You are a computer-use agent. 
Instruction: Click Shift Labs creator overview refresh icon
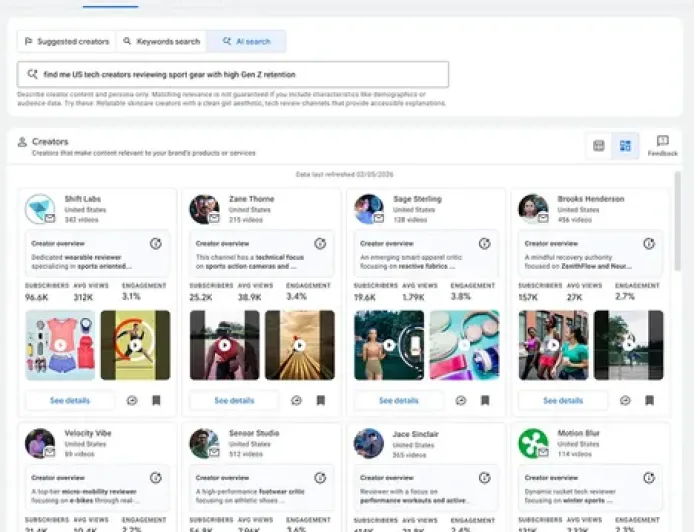pyautogui.click(x=156, y=243)
